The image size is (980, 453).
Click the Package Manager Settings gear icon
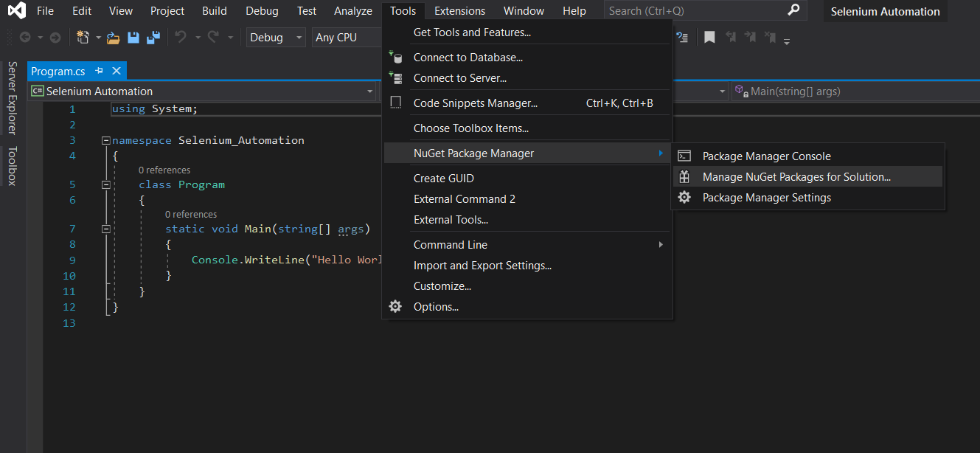(684, 198)
